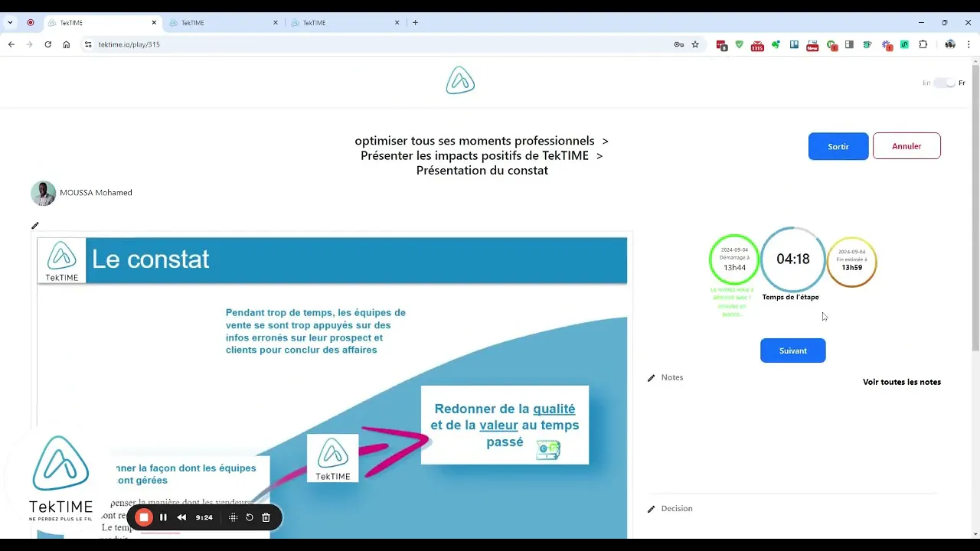Click the Annuler button
The image size is (980, 551).
pos(906,146)
